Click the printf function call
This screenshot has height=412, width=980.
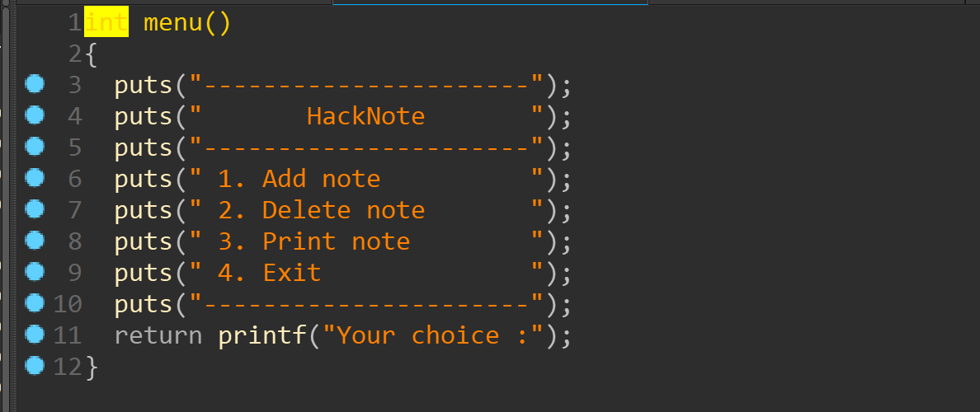point(261,336)
